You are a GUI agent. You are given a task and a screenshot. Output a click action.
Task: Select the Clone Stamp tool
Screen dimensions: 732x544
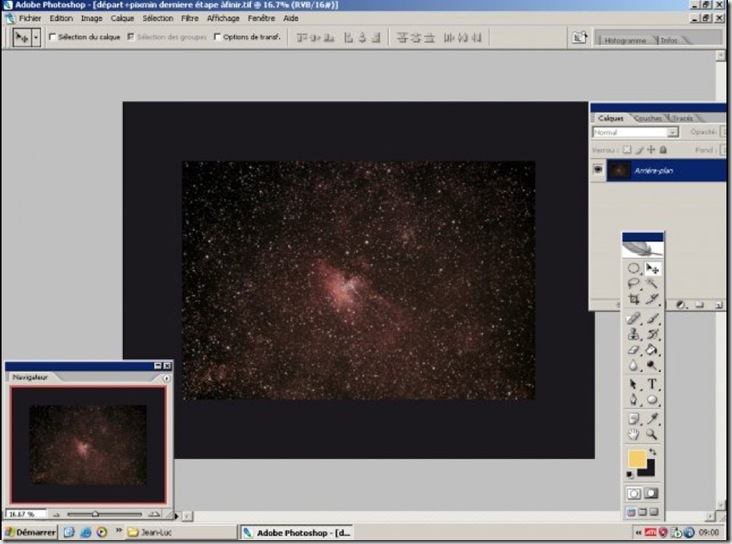pos(633,334)
